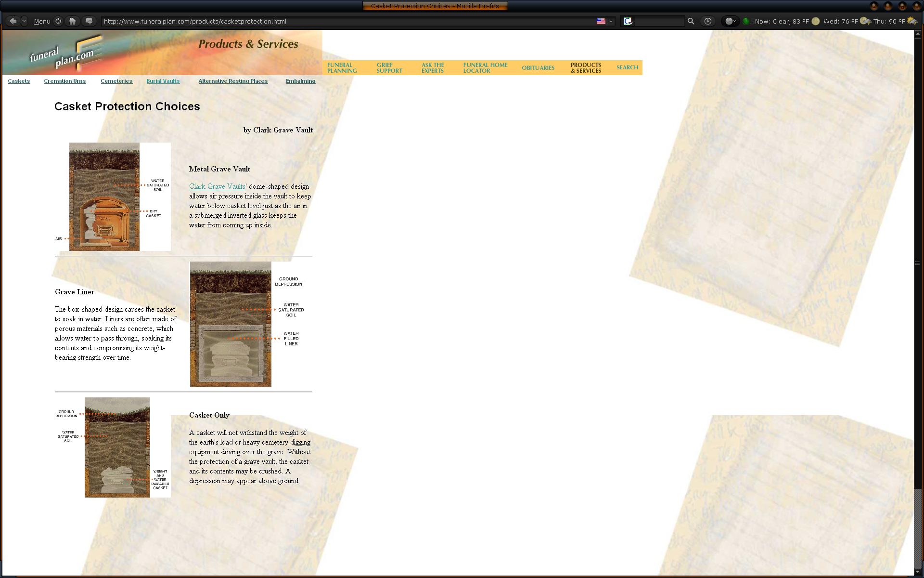Click the Metal Grave Vault diagram image
The height and width of the screenshot is (578, 924).
click(x=113, y=197)
